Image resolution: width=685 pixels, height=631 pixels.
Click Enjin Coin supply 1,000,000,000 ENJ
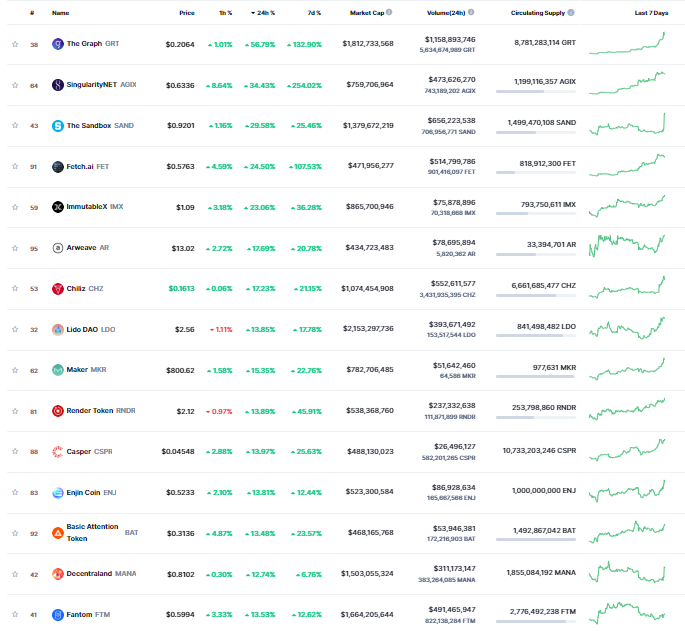(544, 491)
